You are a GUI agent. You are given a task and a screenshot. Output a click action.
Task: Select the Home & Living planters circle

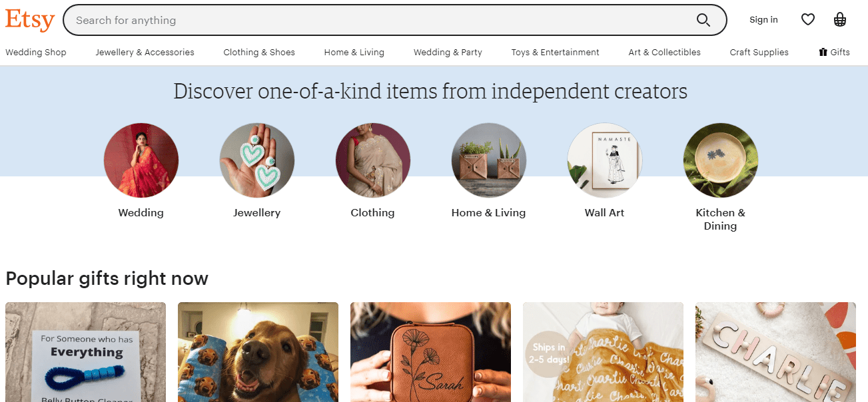click(489, 160)
